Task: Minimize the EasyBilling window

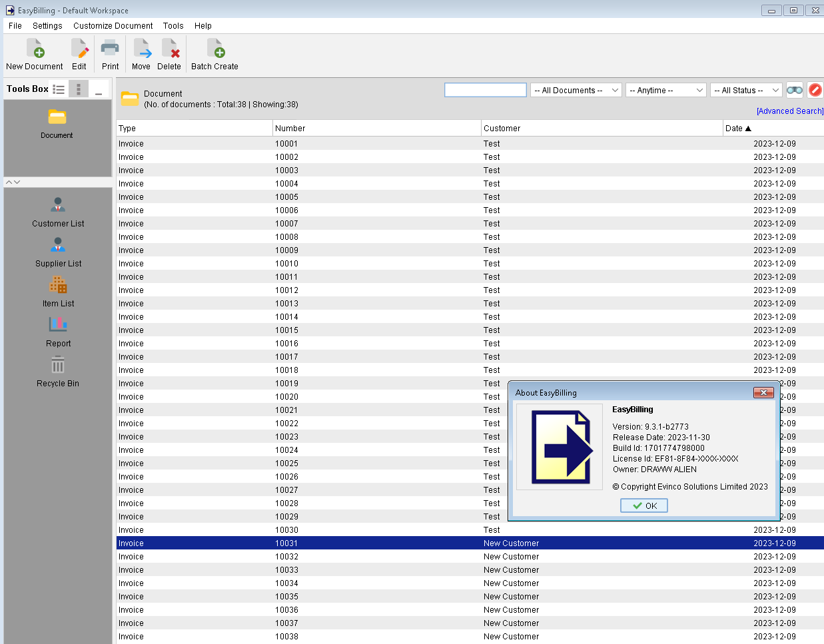Action: (771, 10)
